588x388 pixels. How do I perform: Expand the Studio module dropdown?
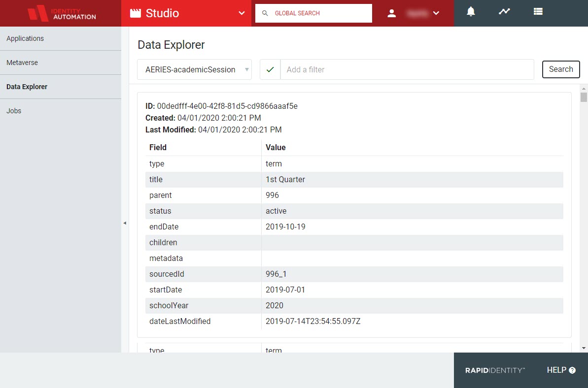tap(242, 13)
